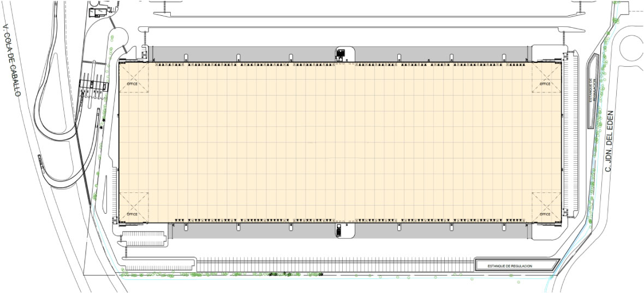Viewport: 644px width, 293px height.
Task: Click the bottom-left OFFICE area
Action: 133,207
